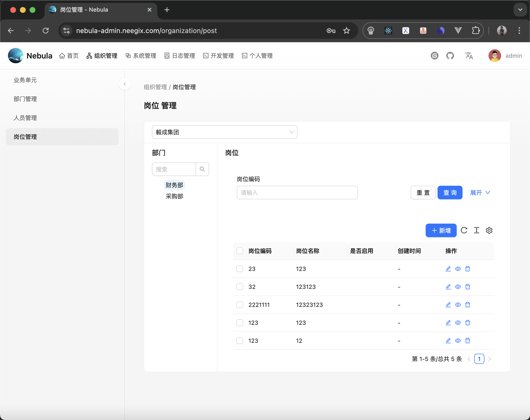The image size is (530, 420).
Task: Check the row checkbox for post 32
Action: (240, 287)
